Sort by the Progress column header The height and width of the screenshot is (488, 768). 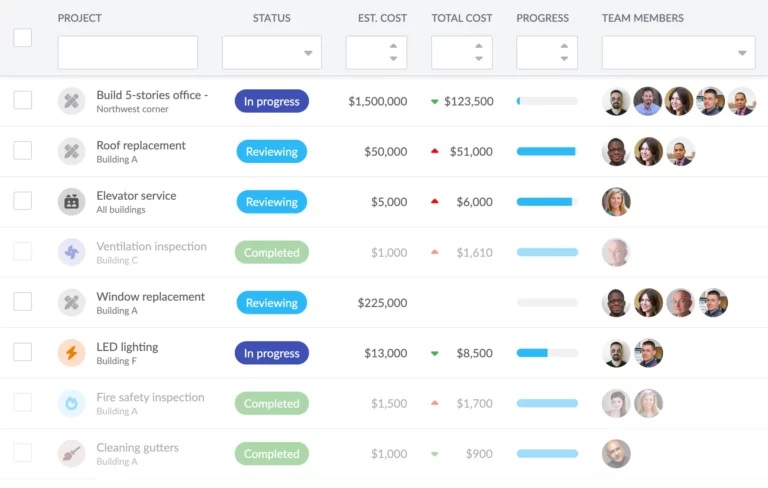click(x=542, y=18)
